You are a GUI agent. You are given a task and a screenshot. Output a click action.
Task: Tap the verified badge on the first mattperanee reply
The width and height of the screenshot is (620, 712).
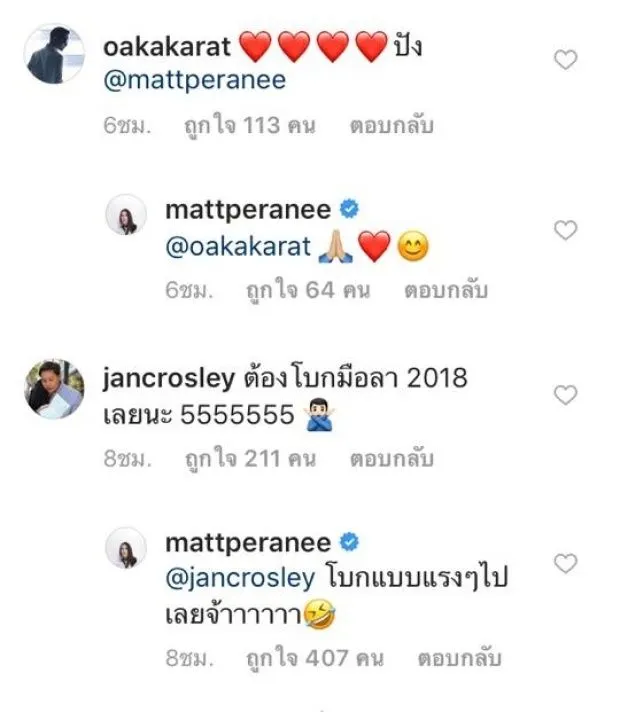click(x=349, y=209)
